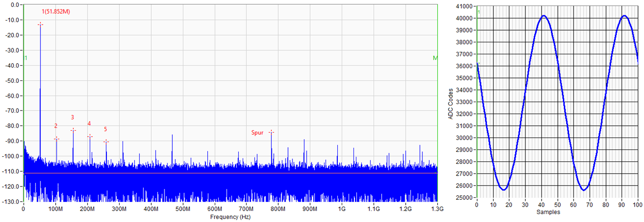Viewport: 644px width, 222px height.
Task: Click the 600M frequency tick label
Action: coord(214,209)
